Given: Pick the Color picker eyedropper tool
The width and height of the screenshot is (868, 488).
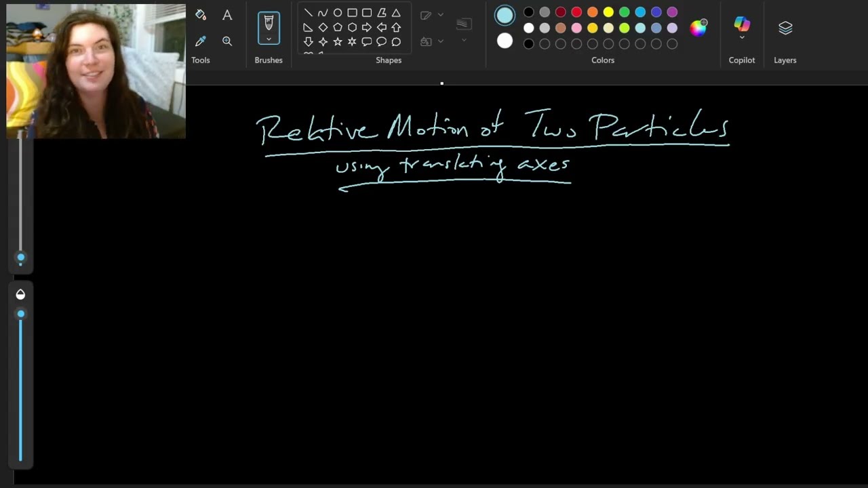Looking at the screenshot, I should (200, 41).
